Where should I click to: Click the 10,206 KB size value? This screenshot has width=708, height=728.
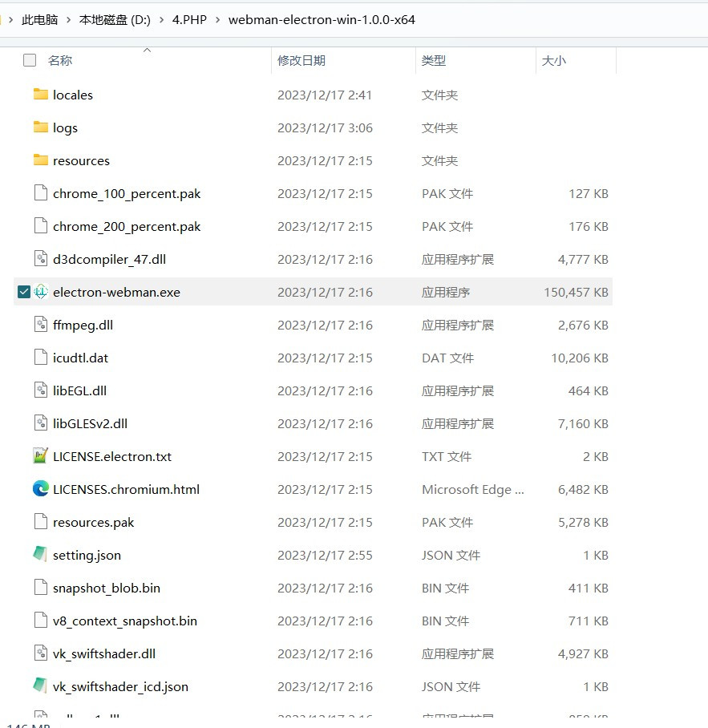[x=580, y=358]
